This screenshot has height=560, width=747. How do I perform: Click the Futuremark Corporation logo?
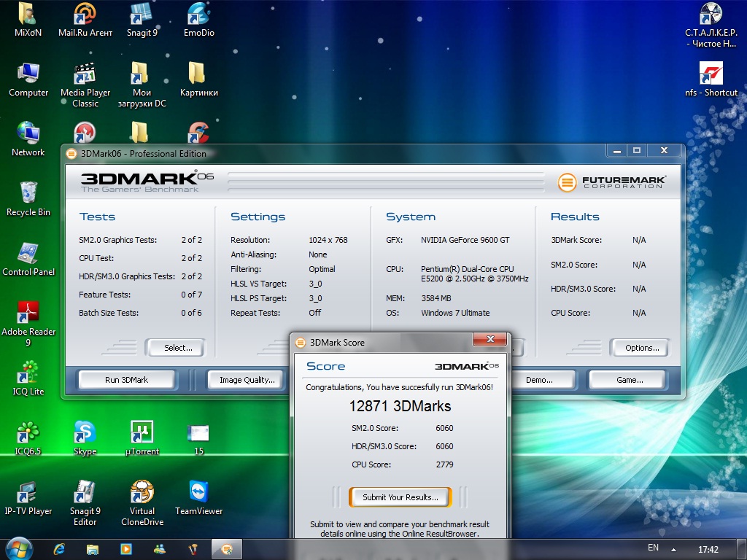[612, 182]
